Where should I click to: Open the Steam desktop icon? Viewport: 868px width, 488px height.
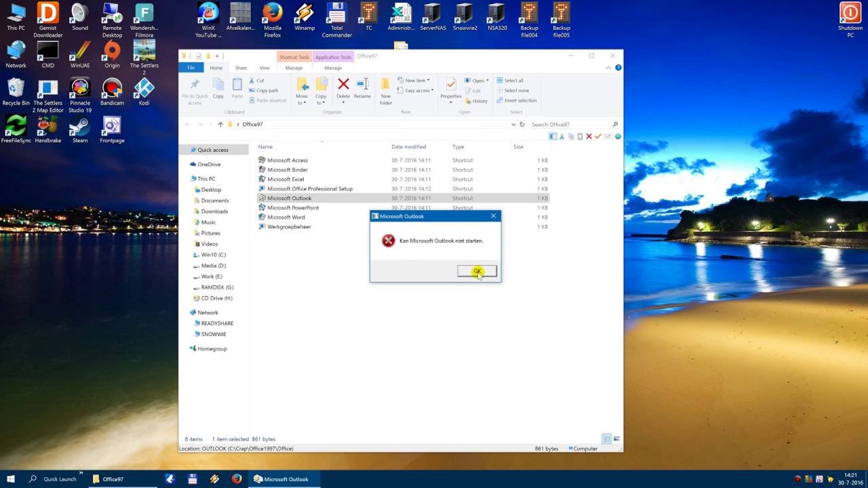[80, 129]
